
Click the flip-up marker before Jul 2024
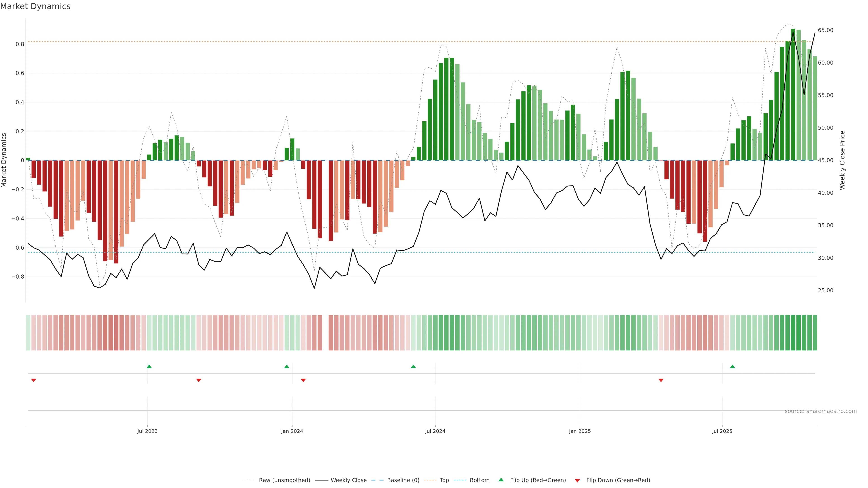413,366
